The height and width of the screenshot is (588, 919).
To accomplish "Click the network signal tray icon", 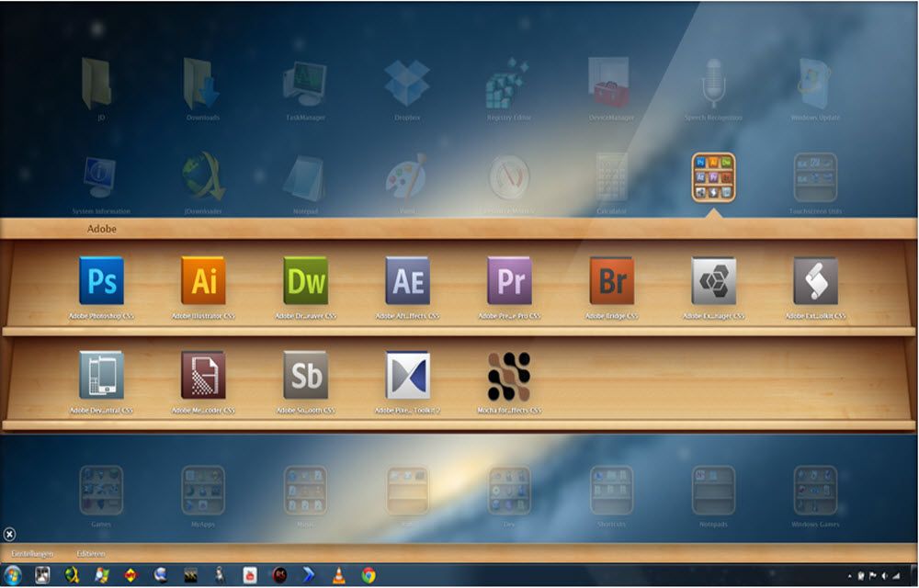I will [896, 576].
